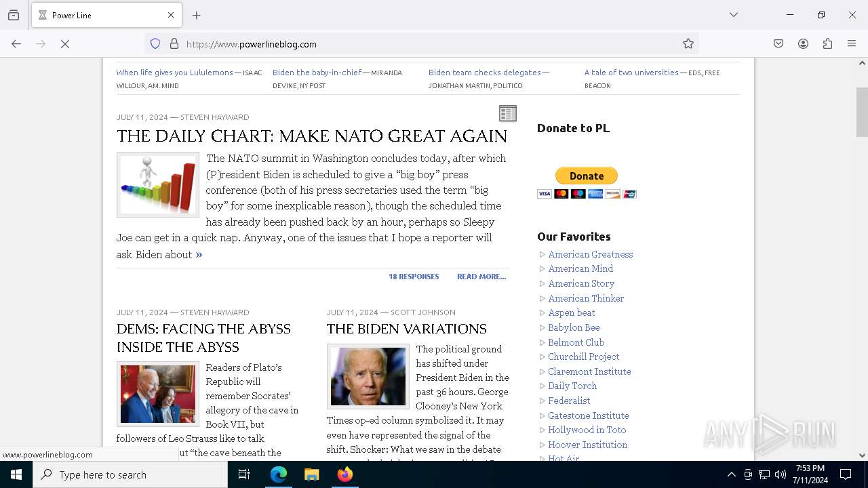The height and width of the screenshot is (488, 868).
Task: Click Read More on NATO article
Action: point(481,277)
